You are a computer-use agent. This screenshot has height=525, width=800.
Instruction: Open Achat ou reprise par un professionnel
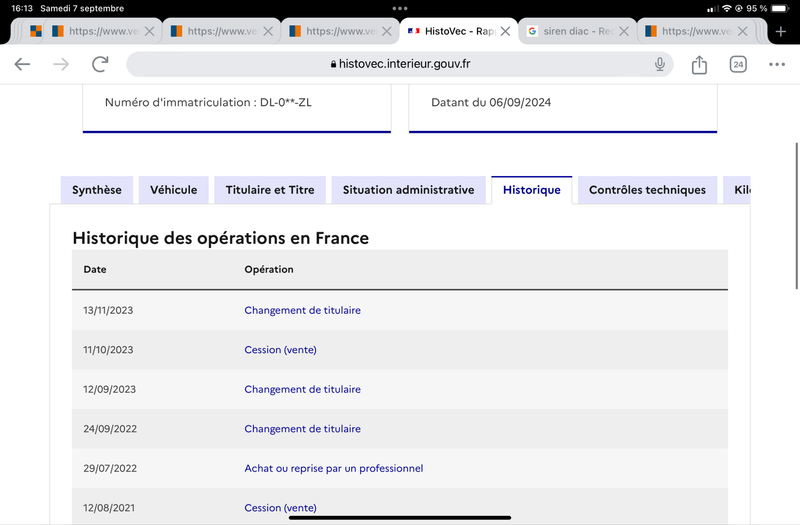[x=334, y=468]
